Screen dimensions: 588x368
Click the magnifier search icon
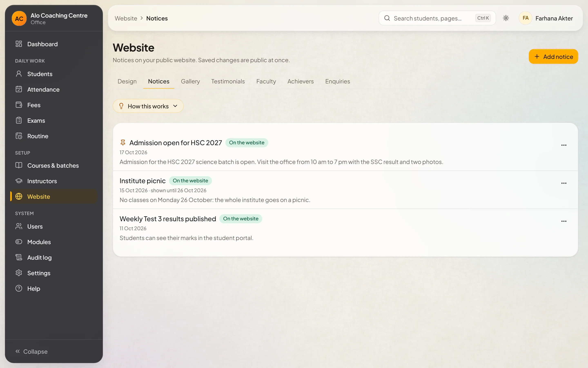coord(387,18)
